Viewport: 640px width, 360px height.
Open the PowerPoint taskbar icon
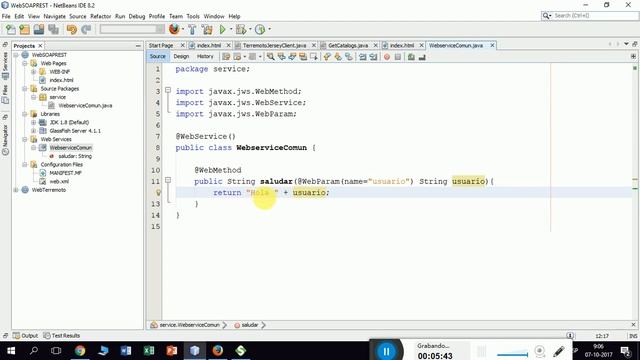click(172, 351)
